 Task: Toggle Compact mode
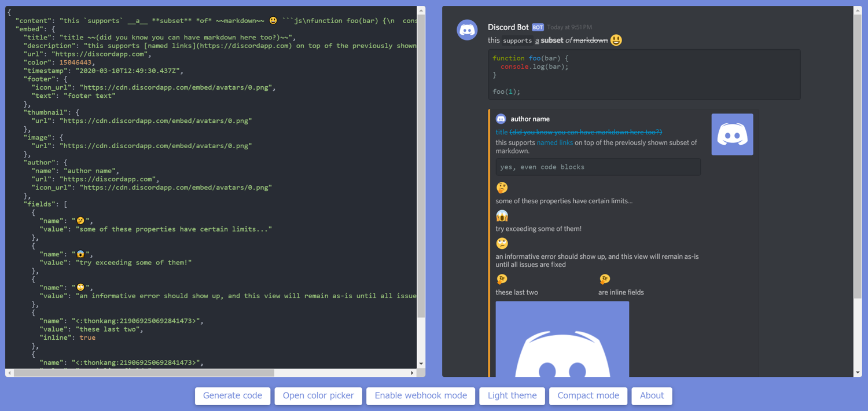coord(588,396)
